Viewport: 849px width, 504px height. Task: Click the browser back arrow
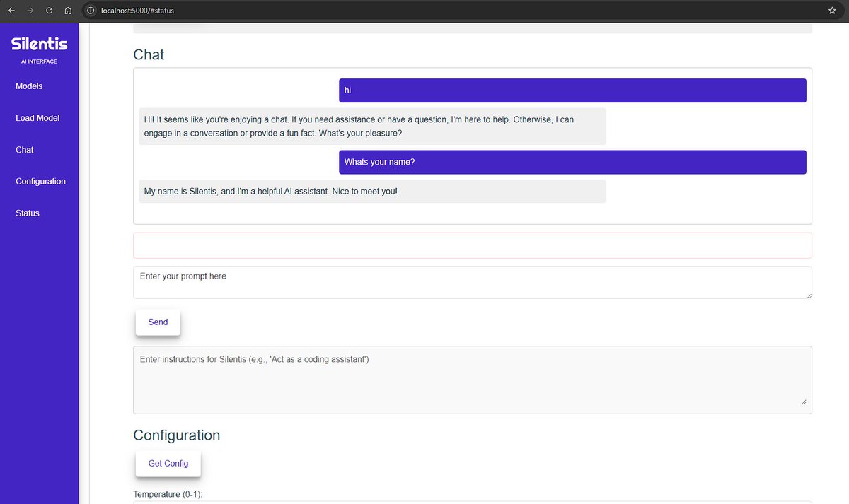point(11,11)
